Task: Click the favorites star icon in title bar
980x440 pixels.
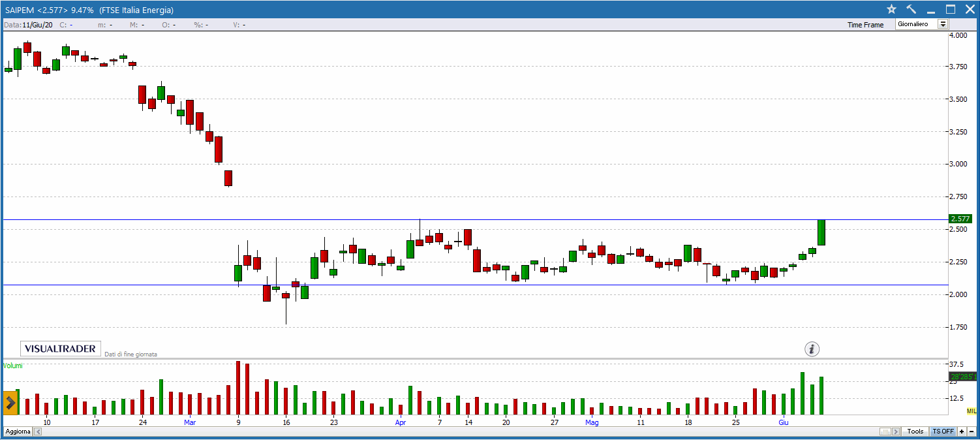Action: (892, 9)
